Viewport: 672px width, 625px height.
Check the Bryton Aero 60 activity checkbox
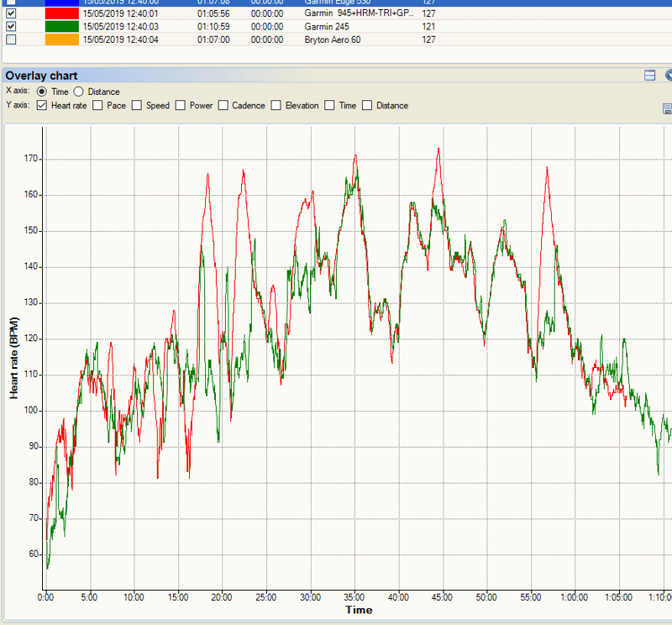(11, 39)
